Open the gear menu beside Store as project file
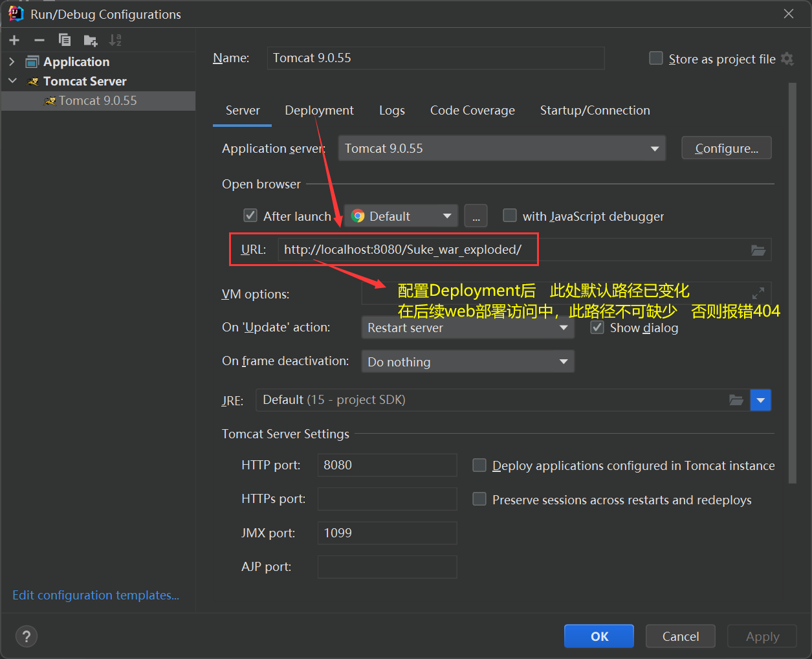The width and height of the screenshot is (812, 659). [787, 58]
